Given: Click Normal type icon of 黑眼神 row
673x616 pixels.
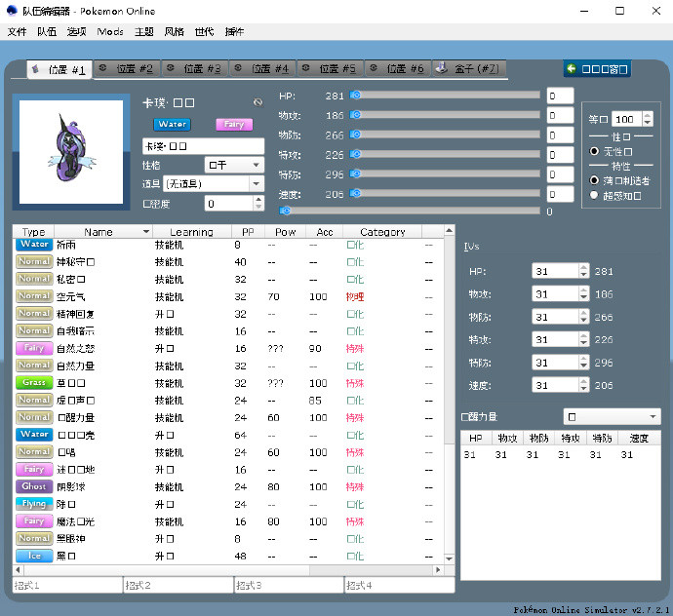Looking at the screenshot, I should pos(34,538).
